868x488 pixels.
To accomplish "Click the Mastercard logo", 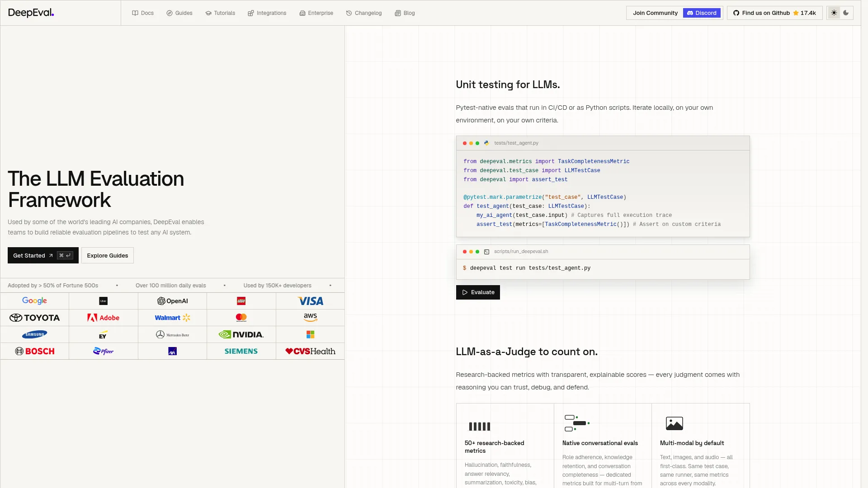I will [x=241, y=318].
